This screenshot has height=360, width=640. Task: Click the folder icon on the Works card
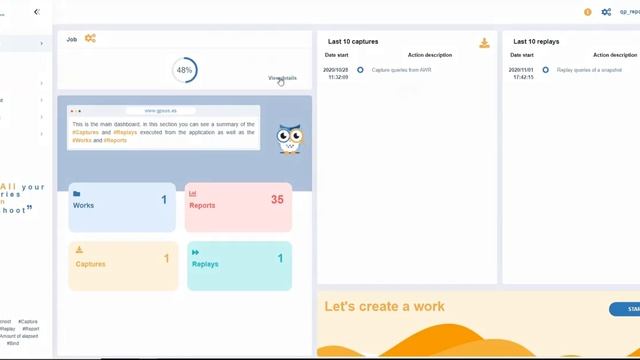point(76,193)
